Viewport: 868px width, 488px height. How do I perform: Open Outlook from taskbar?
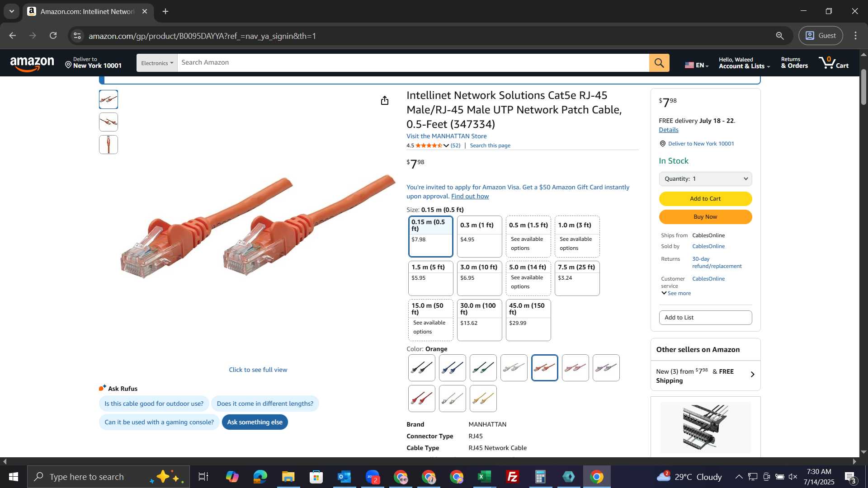(x=344, y=477)
